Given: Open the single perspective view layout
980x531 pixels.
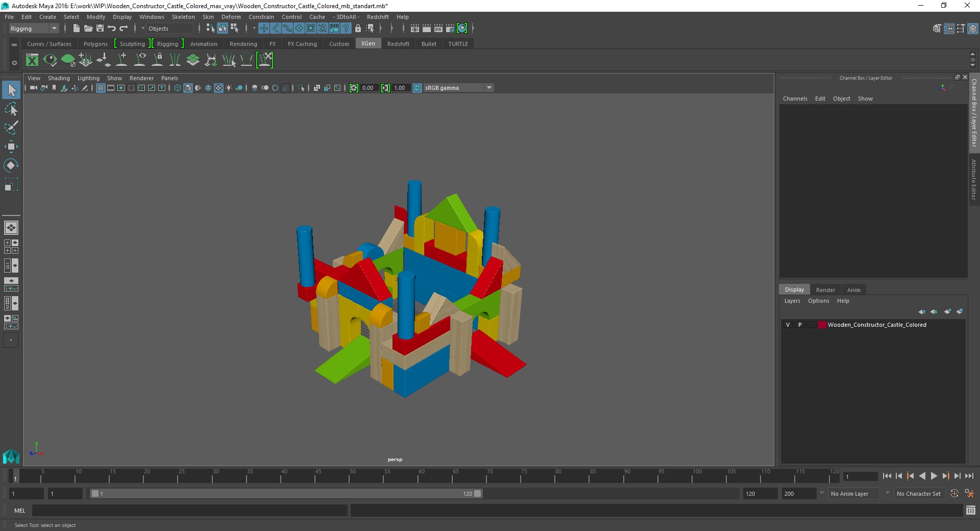Looking at the screenshot, I should click(x=11, y=228).
